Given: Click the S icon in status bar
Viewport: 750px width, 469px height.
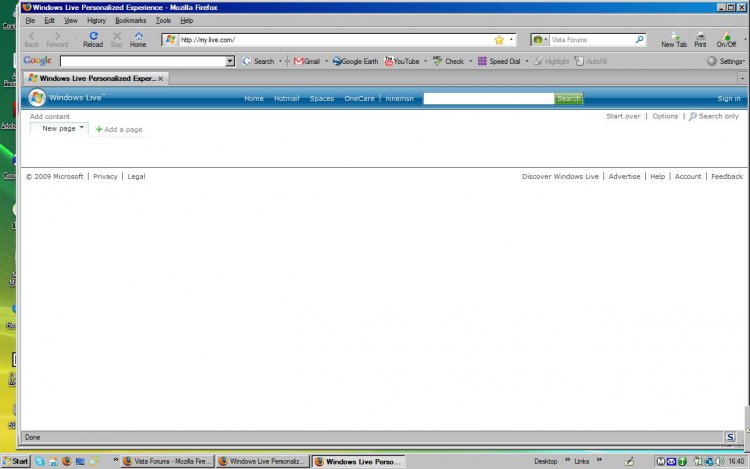Looking at the screenshot, I should point(730,436).
